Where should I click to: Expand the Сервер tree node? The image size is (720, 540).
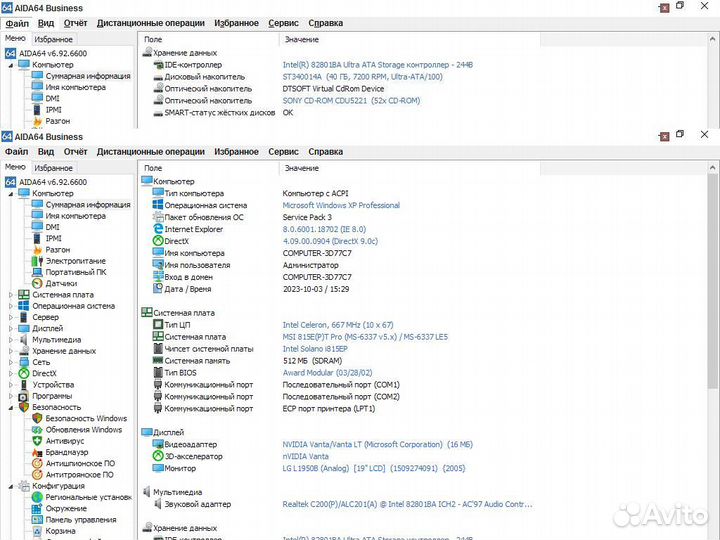point(11,317)
